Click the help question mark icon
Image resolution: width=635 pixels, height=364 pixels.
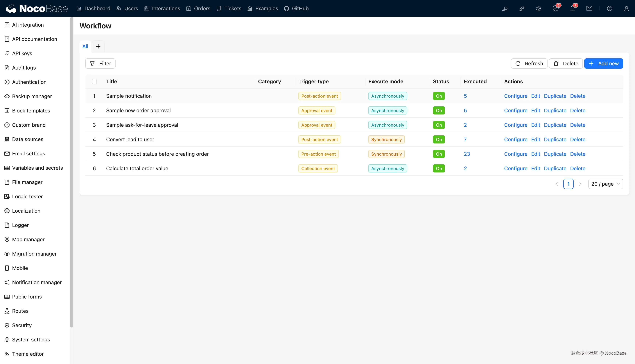pos(609,8)
